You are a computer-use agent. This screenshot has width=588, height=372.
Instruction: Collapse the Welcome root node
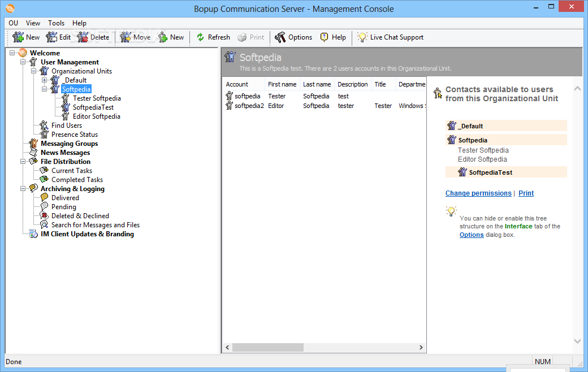pyautogui.click(x=12, y=53)
